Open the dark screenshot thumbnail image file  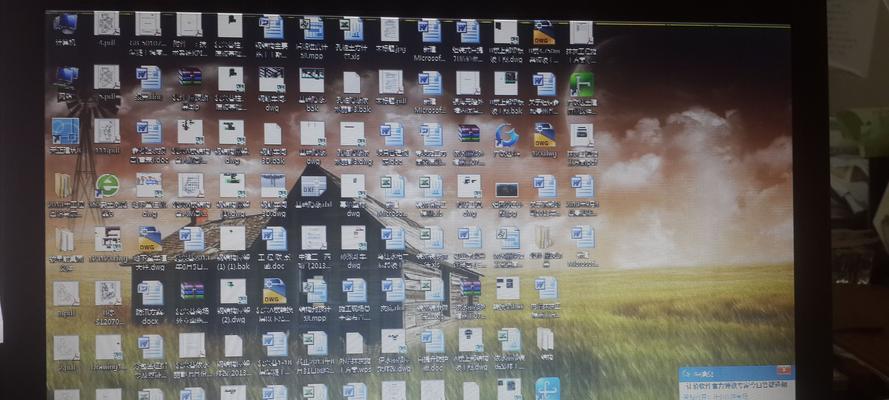click(506, 189)
